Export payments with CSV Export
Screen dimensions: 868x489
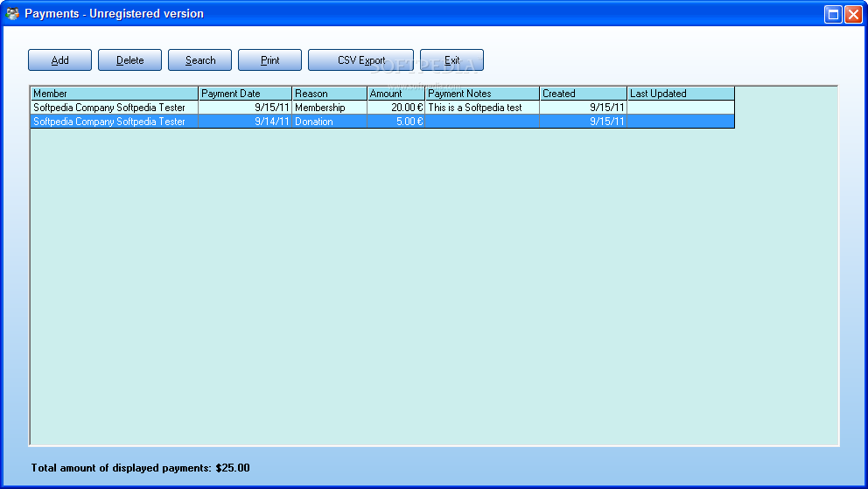(x=360, y=60)
